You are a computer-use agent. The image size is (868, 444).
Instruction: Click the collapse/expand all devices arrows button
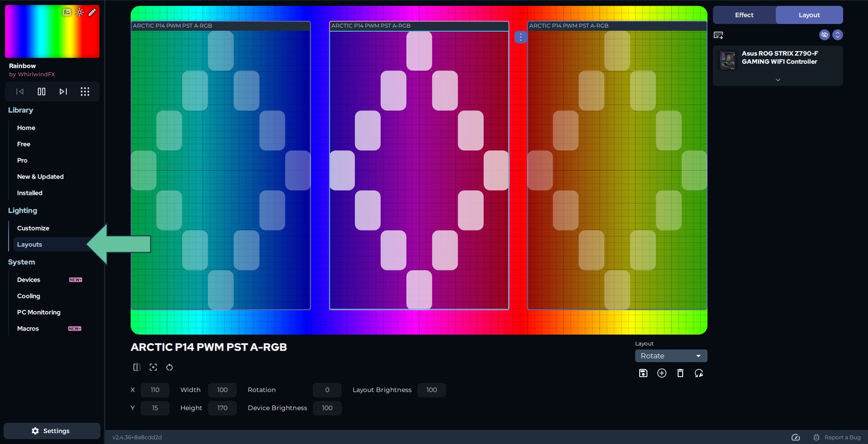pyautogui.click(x=838, y=35)
